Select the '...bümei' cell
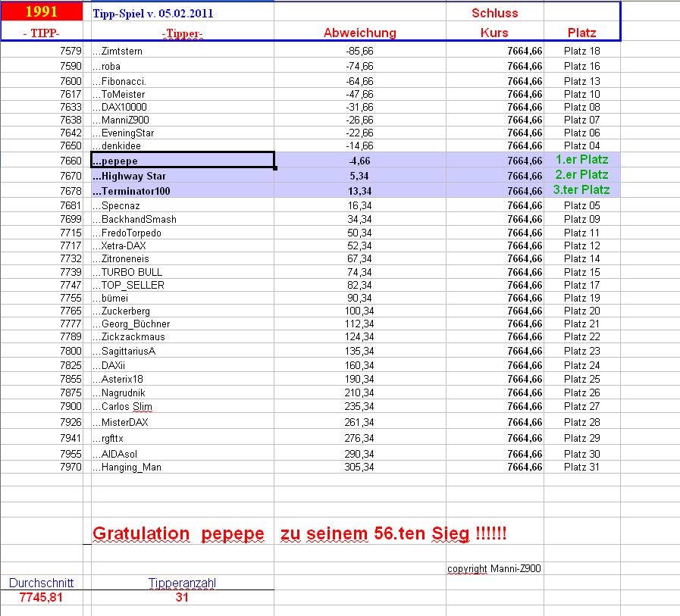The image size is (680, 616). (183, 299)
